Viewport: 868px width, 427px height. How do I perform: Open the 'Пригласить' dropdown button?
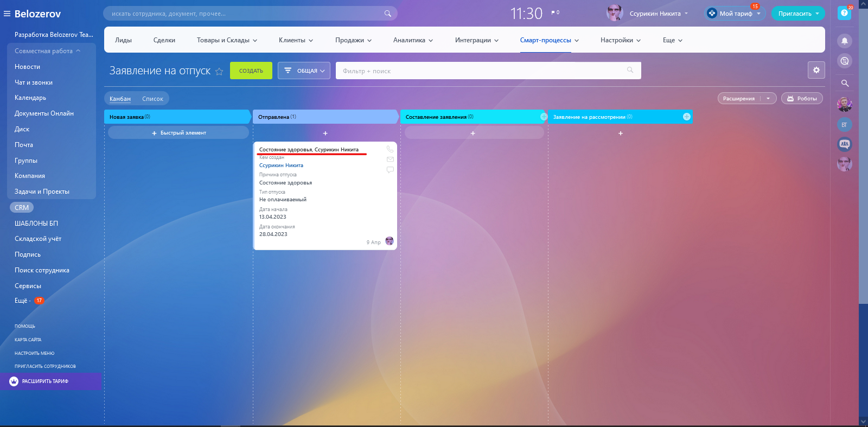click(x=798, y=14)
